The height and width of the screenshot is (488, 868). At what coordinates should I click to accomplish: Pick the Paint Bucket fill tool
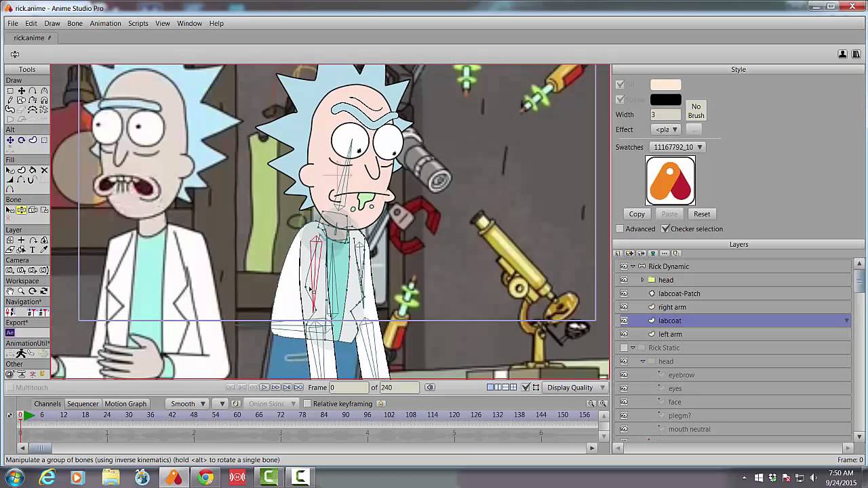pos(33,170)
